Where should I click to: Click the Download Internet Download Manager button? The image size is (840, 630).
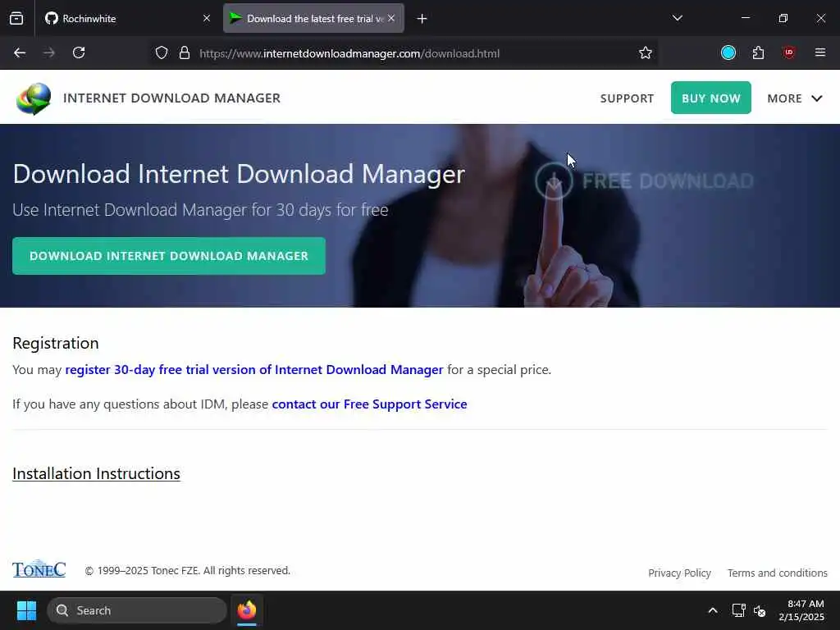coord(169,256)
